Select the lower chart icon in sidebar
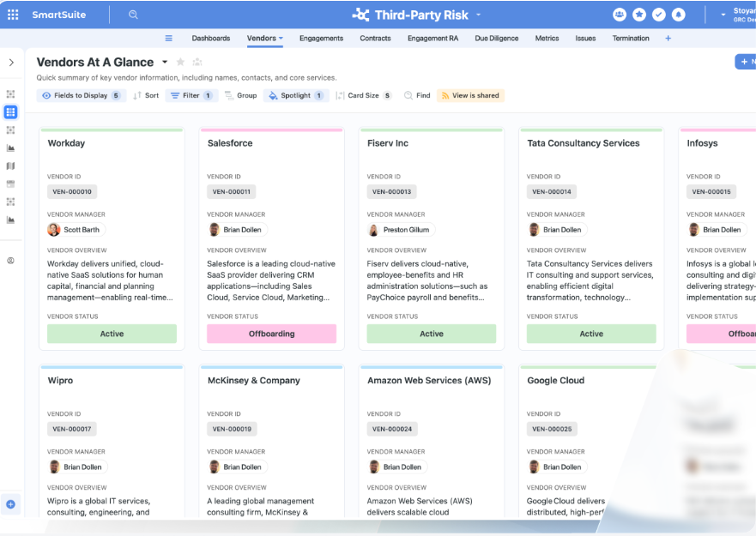Screen dimensions: 756x536 point(10,220)
